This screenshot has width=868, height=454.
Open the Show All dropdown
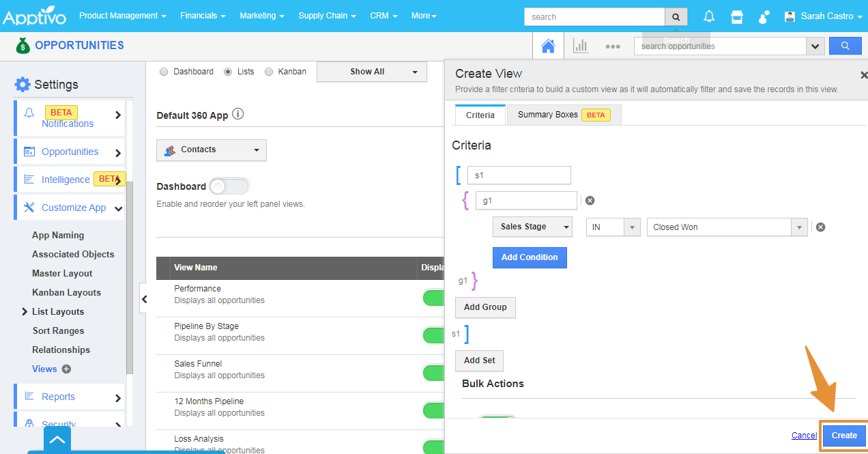(x=371, y=72)
